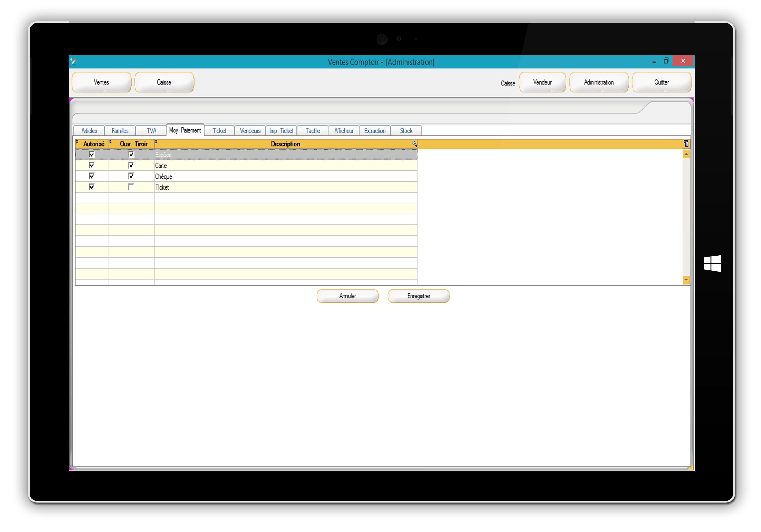The width and height of the screenshot is (761, 532).
Task: Uncheck Autorisé for the Carte row
Action: (x=92, y=165)
